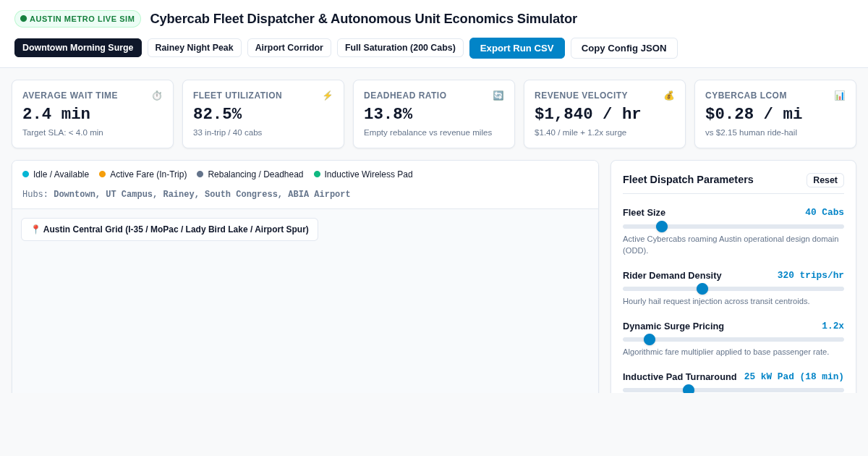Copy the config JSON
Image resolution: width=868 pixels, height=456 pixels.
pos(624,48)
